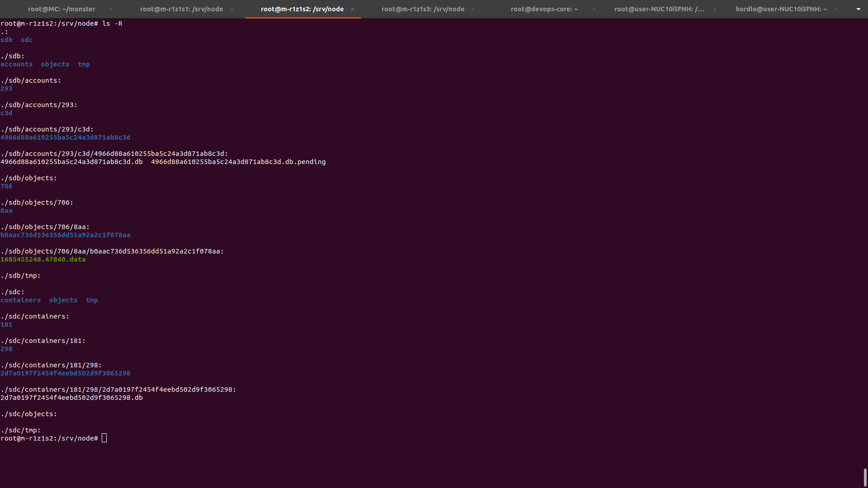
Task: Close the root@MC: ~/monster tab
Action: click(111, 9)
